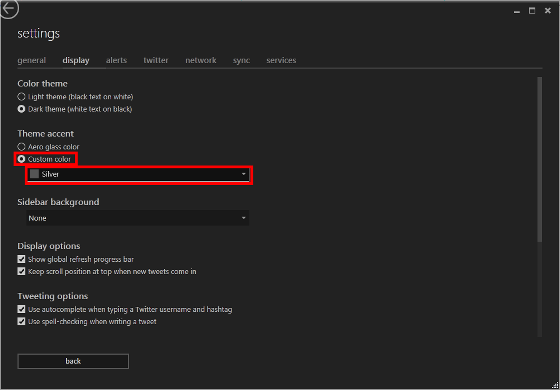560x390 pixels.
Task: Switch to the general tab
Action: [x=32, y=60]
